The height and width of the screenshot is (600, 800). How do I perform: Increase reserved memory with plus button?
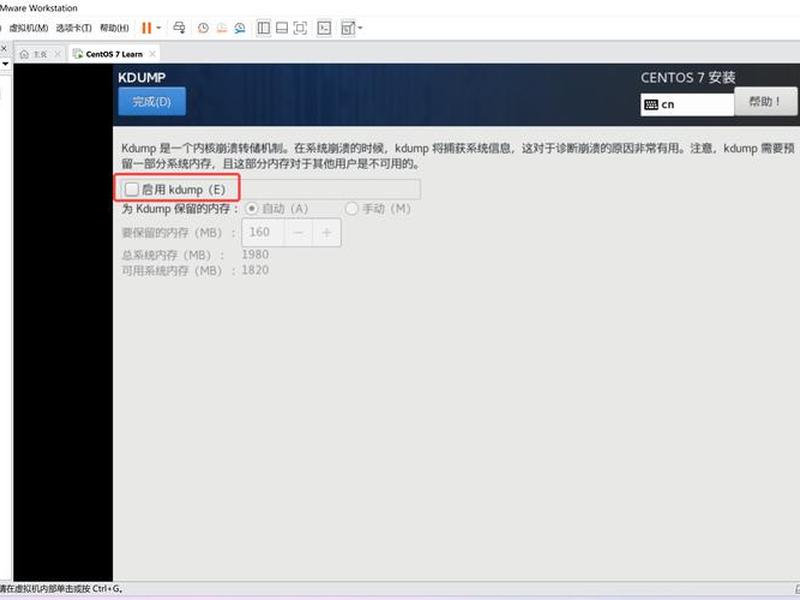click(327, 232)
